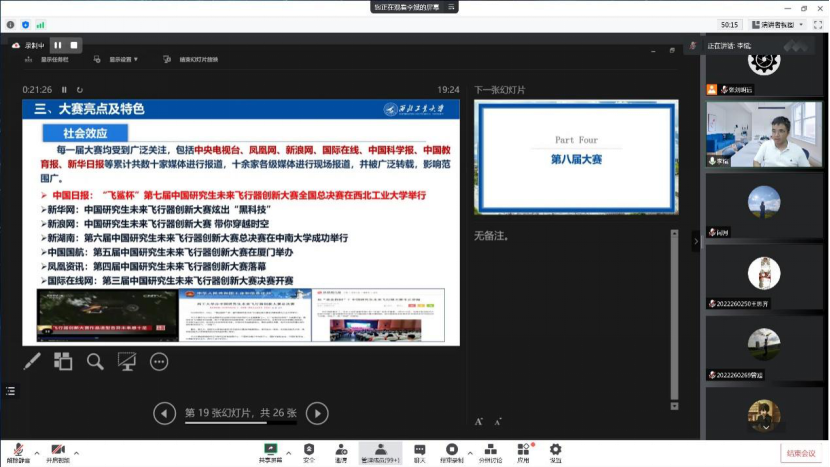Advance to the next slide arrow
Viewport: 830px width, 467px height.
click(316, 413)
